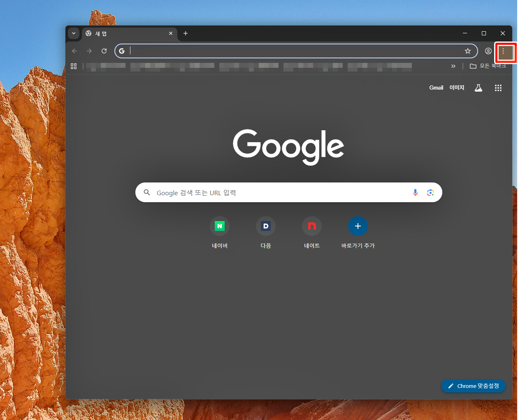Click the 바로가기 추가 plus button
The image size is (518, 420).
pyautogui.click(x=358, y=226)
